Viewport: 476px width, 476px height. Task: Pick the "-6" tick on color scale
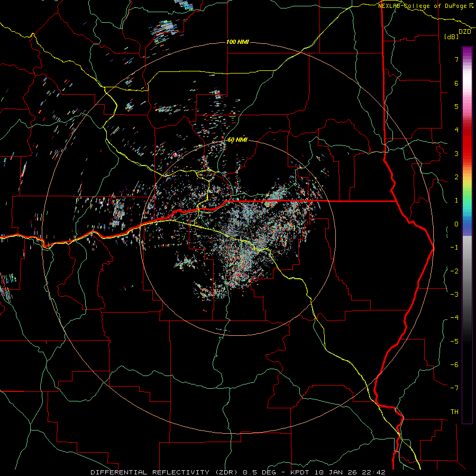454,365
